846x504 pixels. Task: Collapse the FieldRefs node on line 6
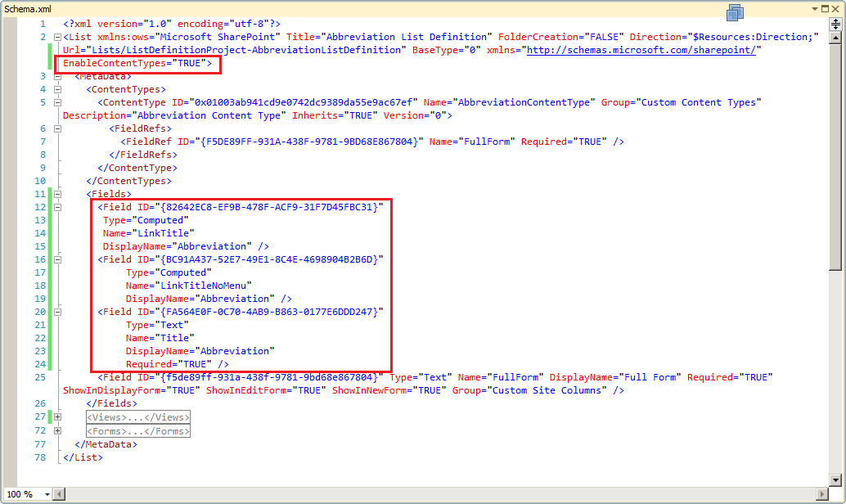point(57,129)
